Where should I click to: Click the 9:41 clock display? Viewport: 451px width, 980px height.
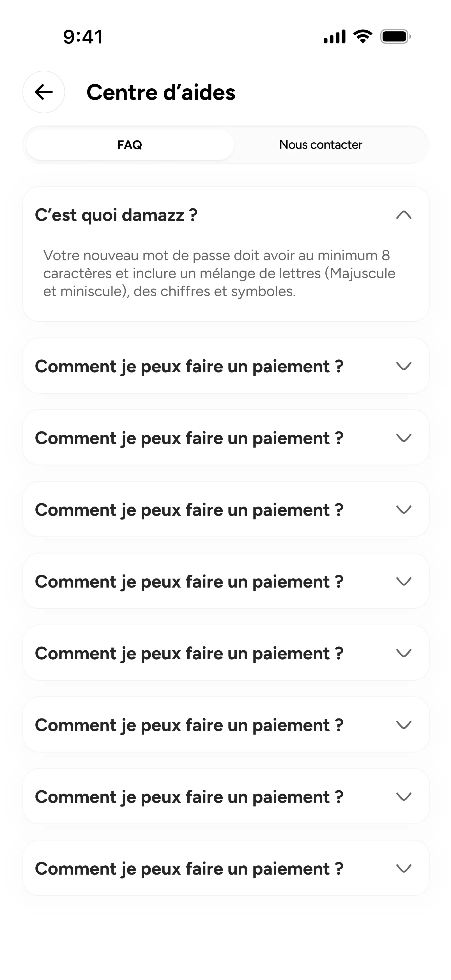(x=83, y=37)
